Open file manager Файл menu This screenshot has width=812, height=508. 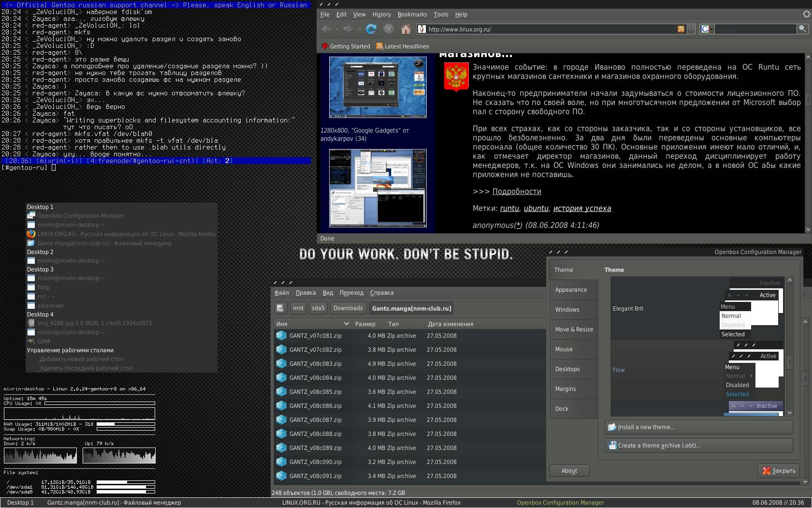[282, 293]
